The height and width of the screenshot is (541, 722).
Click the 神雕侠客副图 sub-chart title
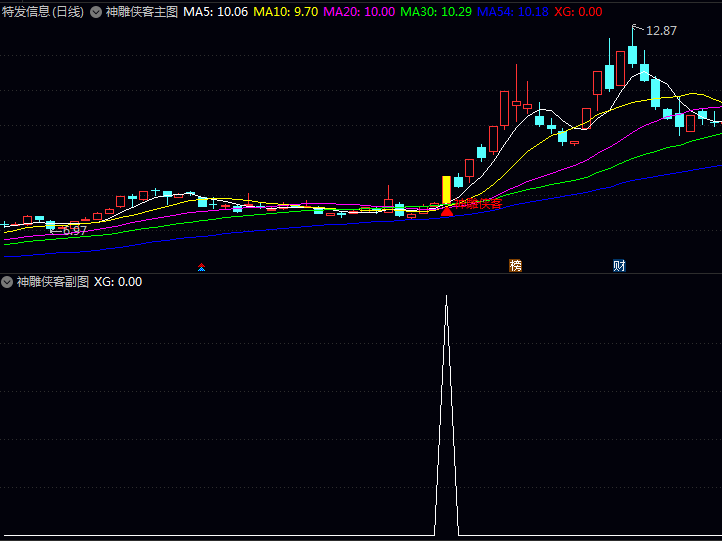pos(53,282)
